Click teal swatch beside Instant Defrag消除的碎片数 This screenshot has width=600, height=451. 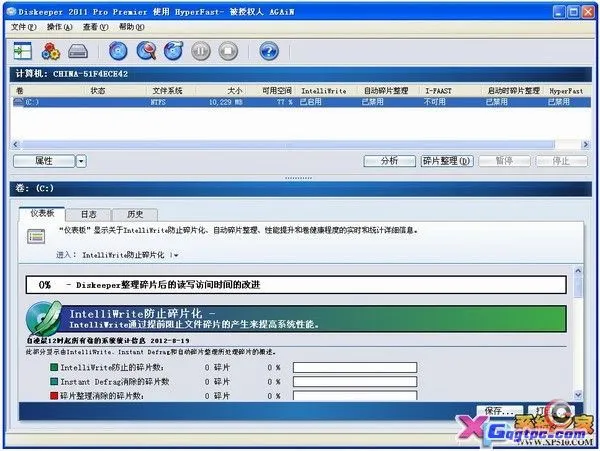[54, 381]
